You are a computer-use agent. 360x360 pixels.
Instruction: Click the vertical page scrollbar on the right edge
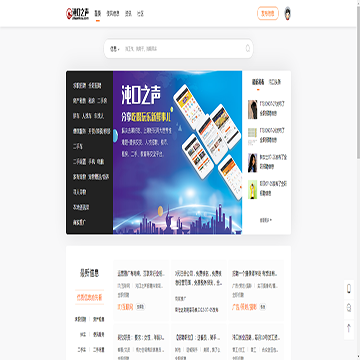click(358, 83)
